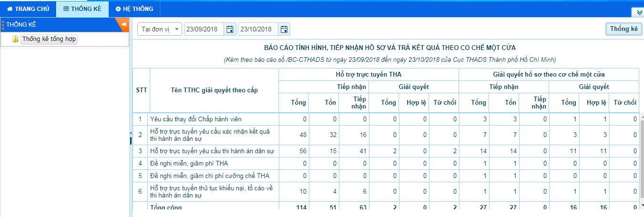This screenshot has height=217, width=644.
Task: Click the double-chevron icon at top right corner
Action: pos(637,12)
